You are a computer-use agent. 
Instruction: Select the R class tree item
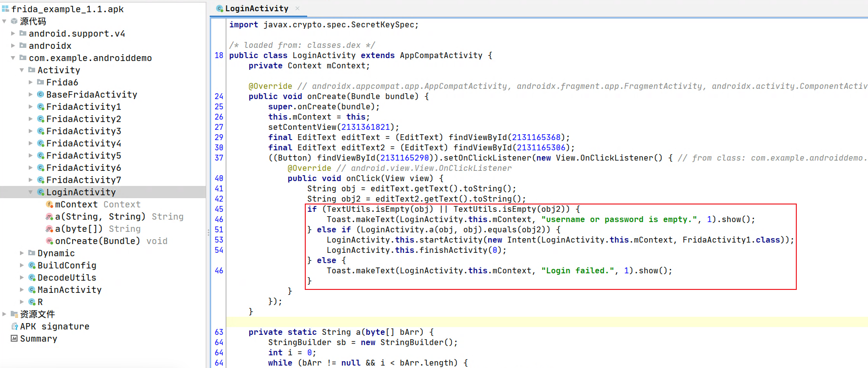point(40,302)
